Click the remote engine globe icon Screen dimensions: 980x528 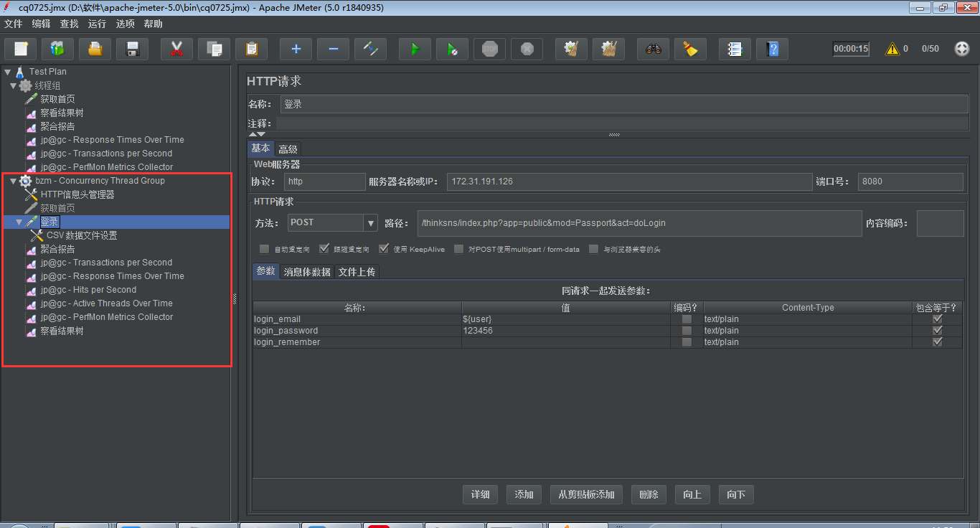coord(962,49)
